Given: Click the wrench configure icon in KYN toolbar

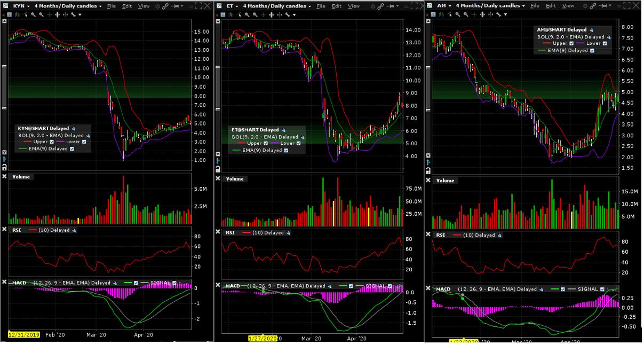Looking at the screenshot, I should click(73, 14).
